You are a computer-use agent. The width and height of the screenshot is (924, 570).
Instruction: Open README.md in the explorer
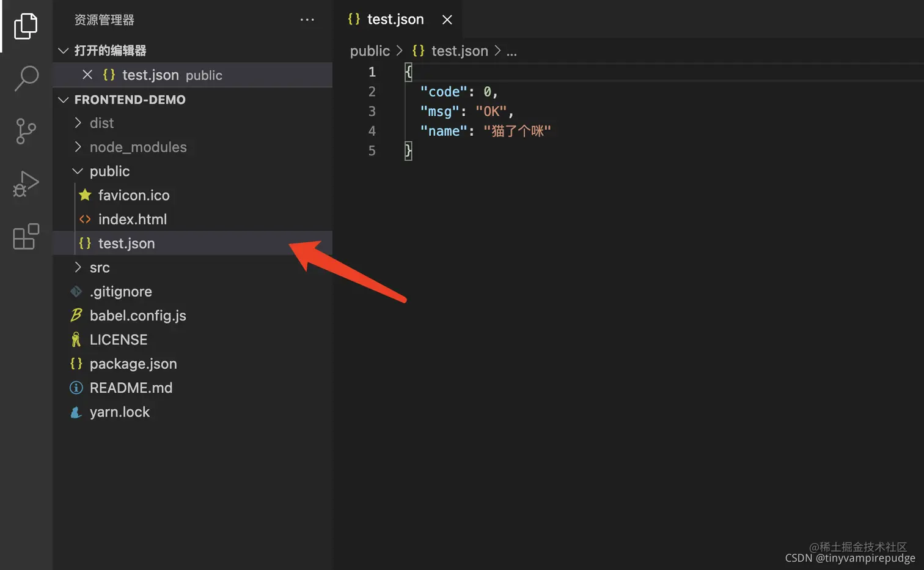coord(131,388)
